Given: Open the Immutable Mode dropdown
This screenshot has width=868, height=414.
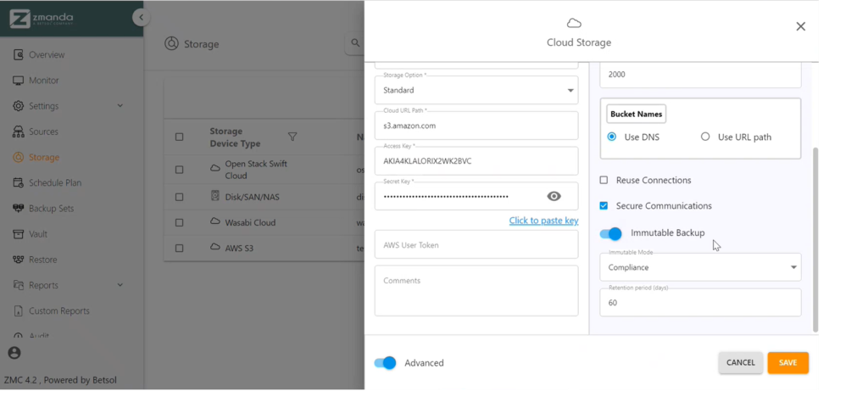Looking at the screenshot, I should pos(700,267).
